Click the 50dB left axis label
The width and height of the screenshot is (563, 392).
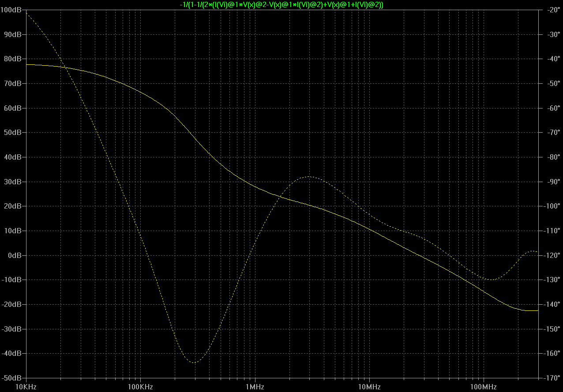pos(13,132)
